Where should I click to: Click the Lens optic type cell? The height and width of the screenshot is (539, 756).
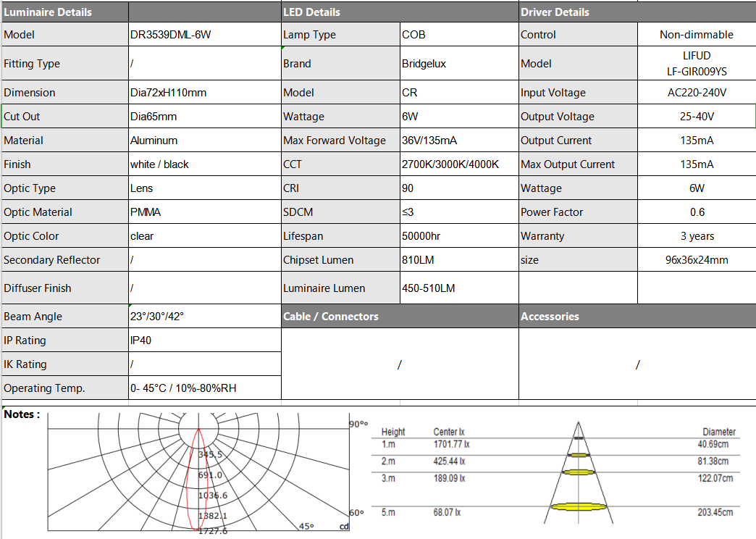pos(205,188)
